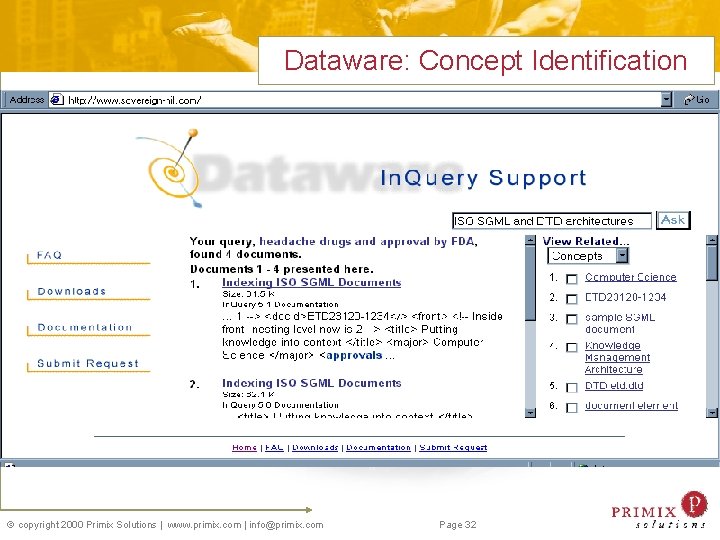The height and width of the screenshot is (540, 720).
Task: Click related pane scroll down arrow
Action: tap(712, 412)
